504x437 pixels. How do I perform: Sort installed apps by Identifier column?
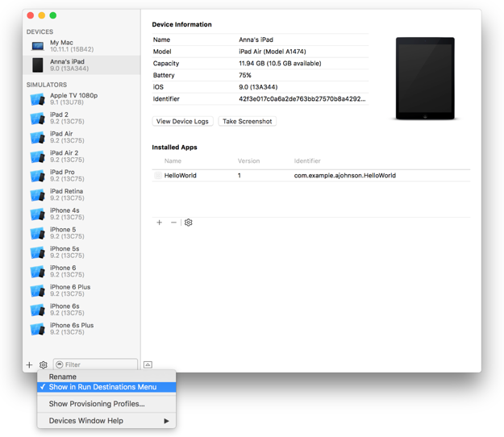click(x=307, y=161)
